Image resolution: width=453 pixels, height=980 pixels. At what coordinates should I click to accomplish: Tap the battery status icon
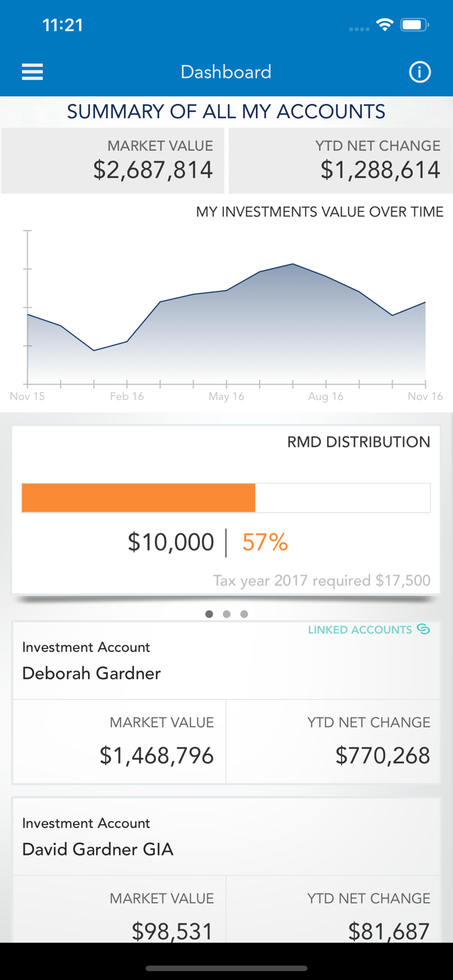(x=415, y=25)
